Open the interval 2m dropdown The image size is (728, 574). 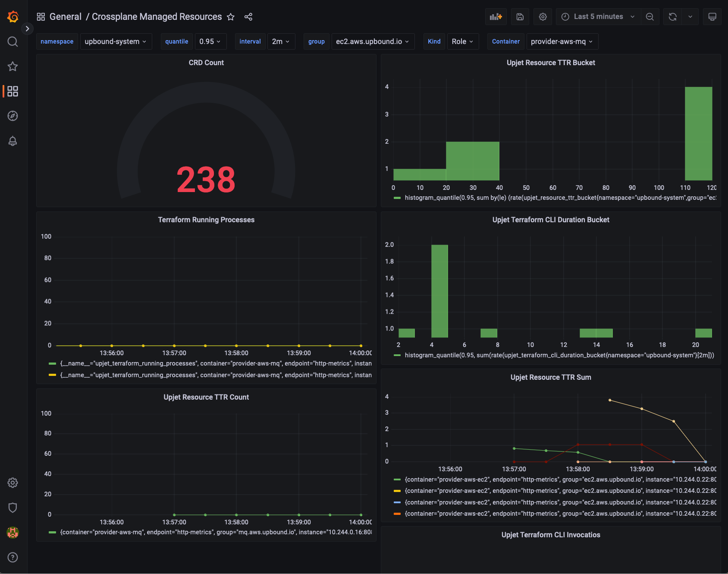tap(281, 41)
